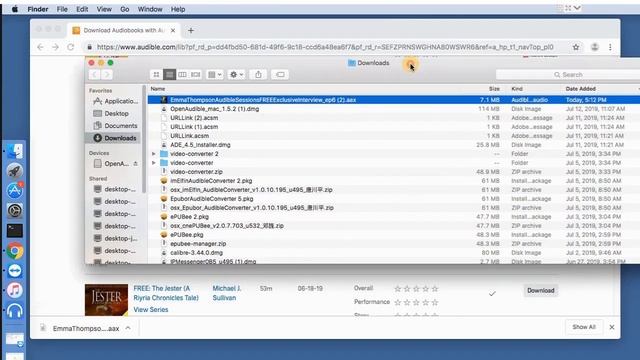Open the Help menu
The height and width of the screenshot is (360, 640).
pyautogui.click(x=178, y=9)
